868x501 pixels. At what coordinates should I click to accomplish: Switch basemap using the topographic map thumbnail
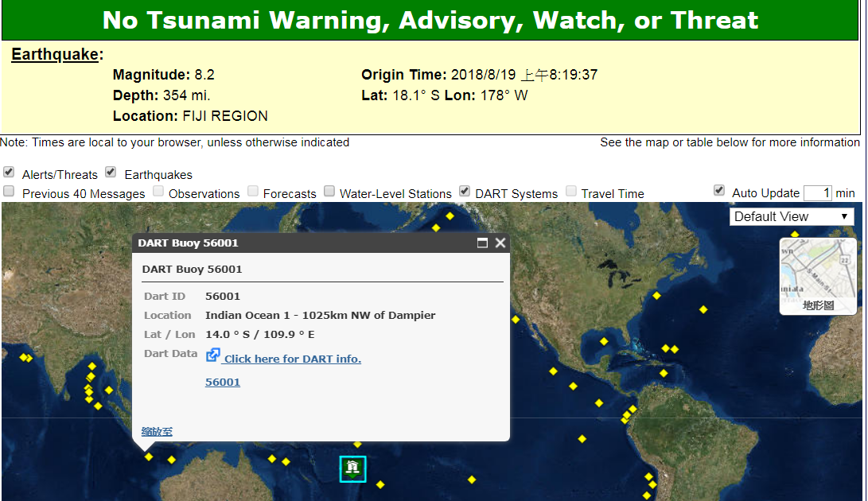click(817, 275)
